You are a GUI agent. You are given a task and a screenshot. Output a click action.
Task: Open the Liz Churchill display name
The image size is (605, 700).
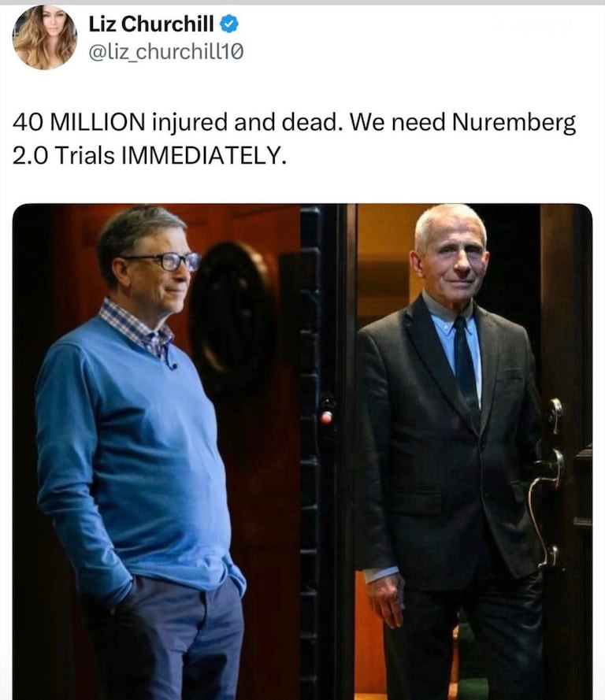pos(151,24)
